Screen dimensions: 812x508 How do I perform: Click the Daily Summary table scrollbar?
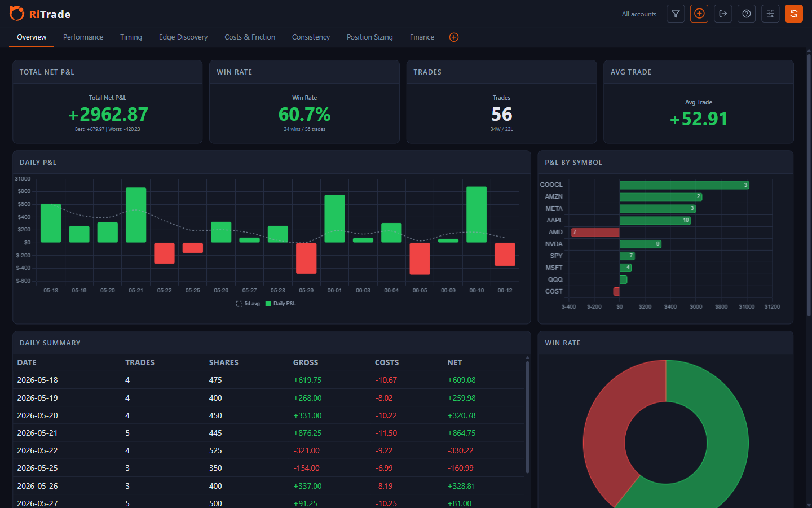527,418
